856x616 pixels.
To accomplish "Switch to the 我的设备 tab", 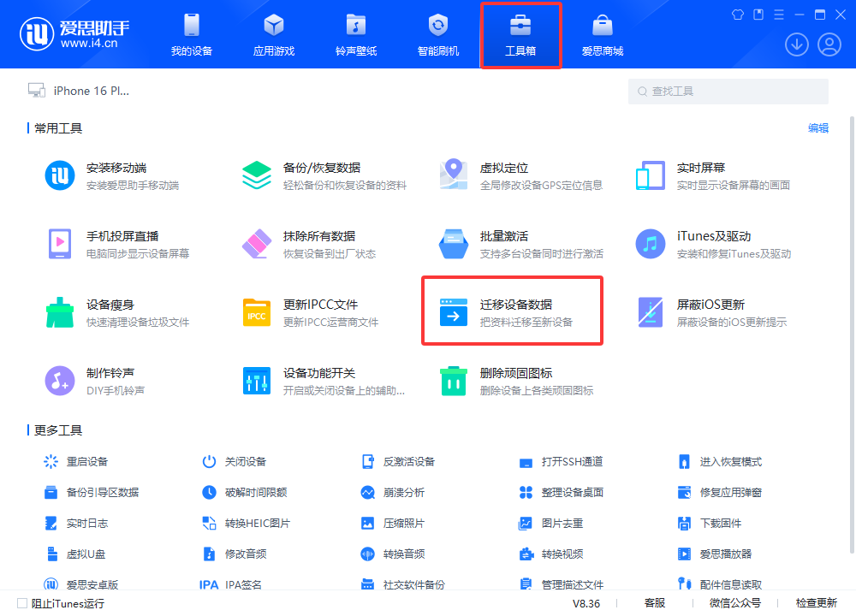I will (x=190, y=34).
